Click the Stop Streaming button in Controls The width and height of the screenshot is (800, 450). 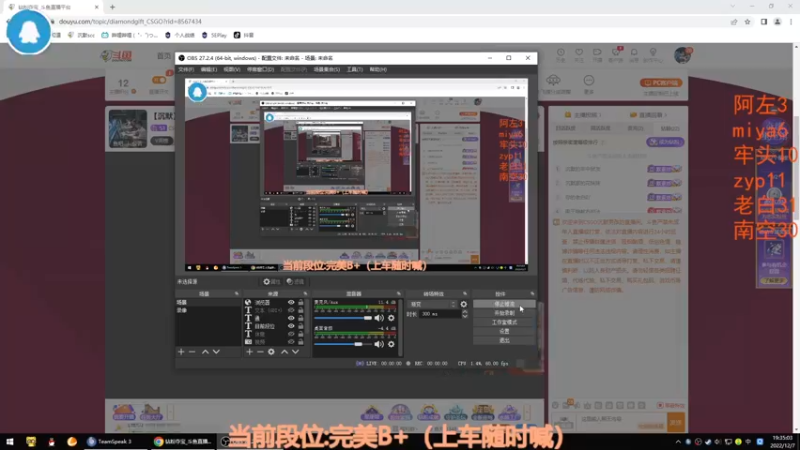504,304
